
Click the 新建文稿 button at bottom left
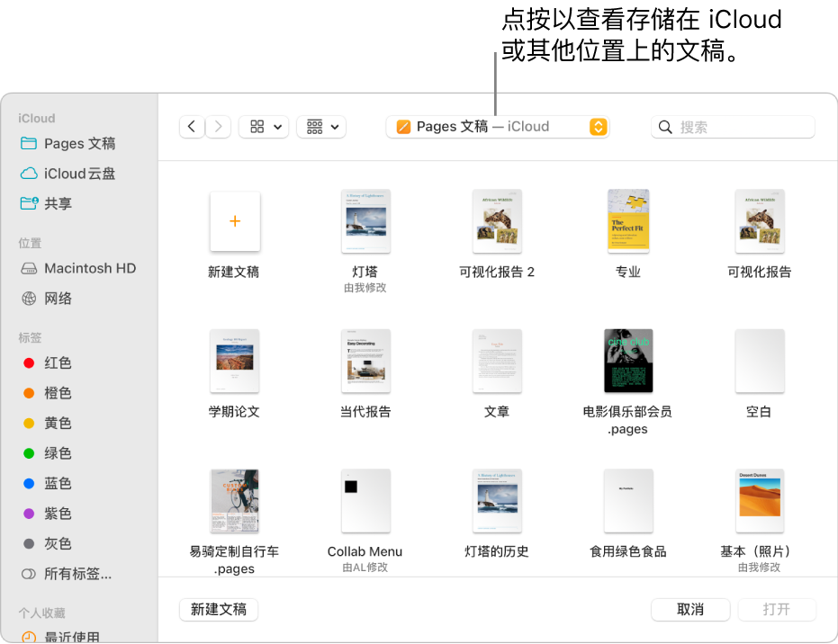pos(219,609)
